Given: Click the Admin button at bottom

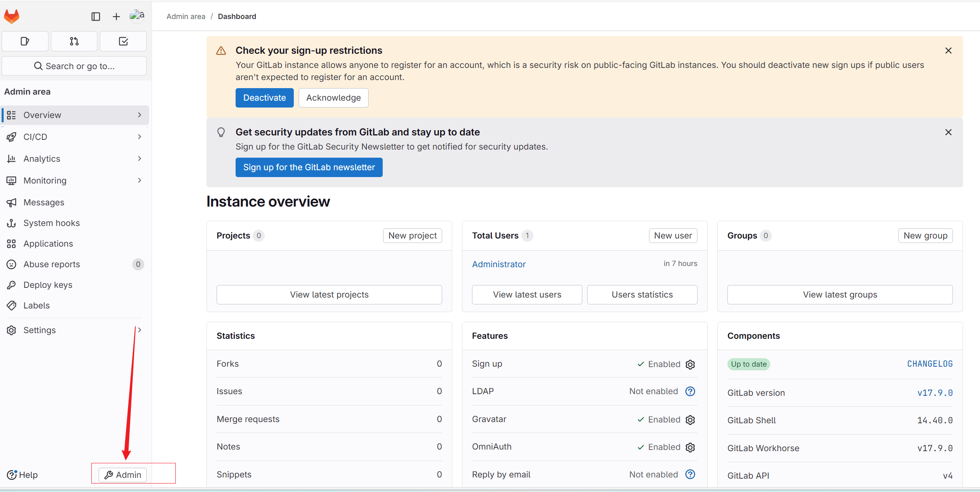Looking at the screenshot, I should click(123, 475).
